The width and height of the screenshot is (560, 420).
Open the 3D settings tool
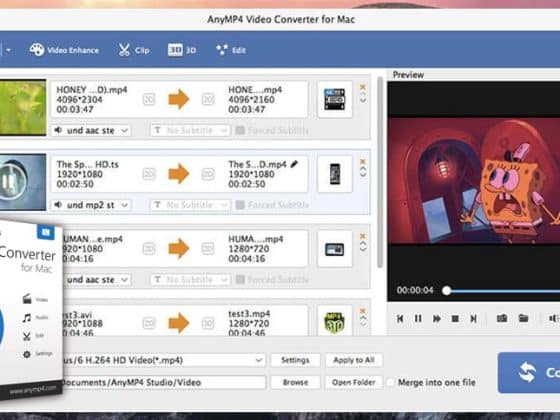(182, 50)
